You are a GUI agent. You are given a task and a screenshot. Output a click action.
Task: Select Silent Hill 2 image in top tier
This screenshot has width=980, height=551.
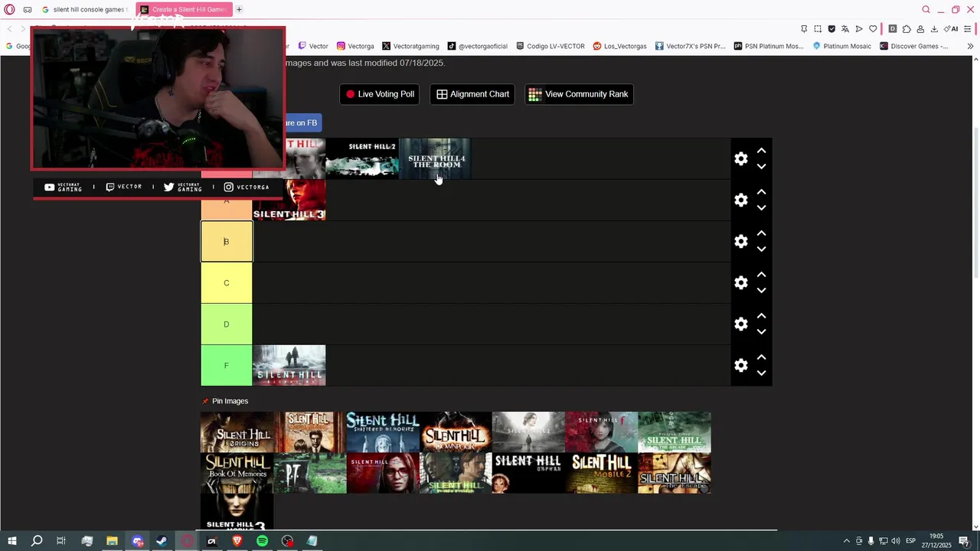(362, 158)
